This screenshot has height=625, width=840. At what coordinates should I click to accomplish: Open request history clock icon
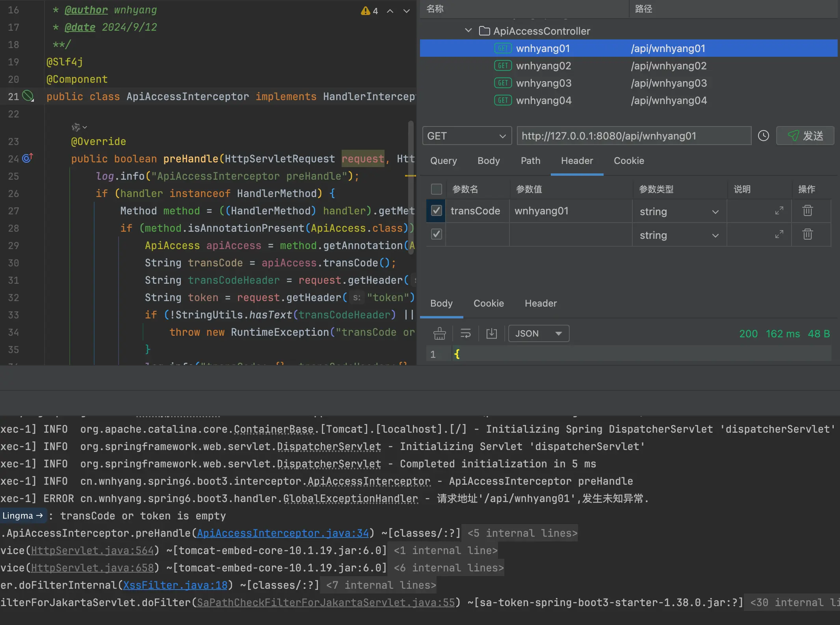[x=764, y=136]
